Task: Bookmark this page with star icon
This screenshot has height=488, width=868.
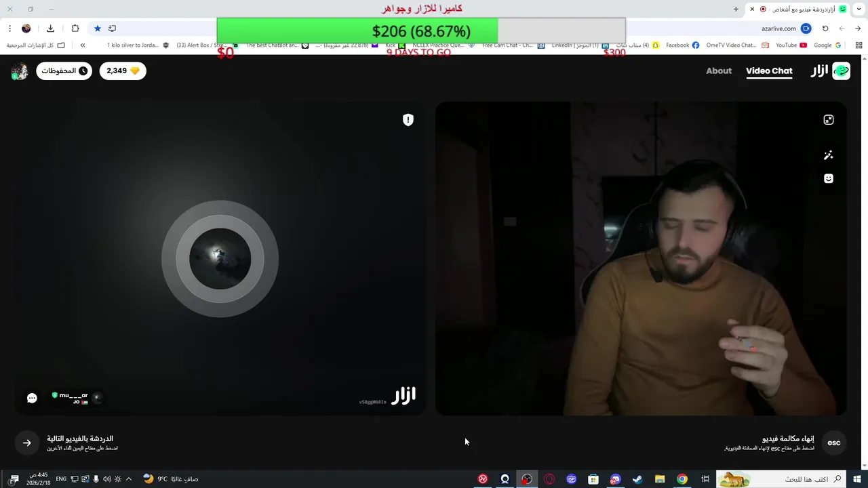Action: [x=98, y=28]
